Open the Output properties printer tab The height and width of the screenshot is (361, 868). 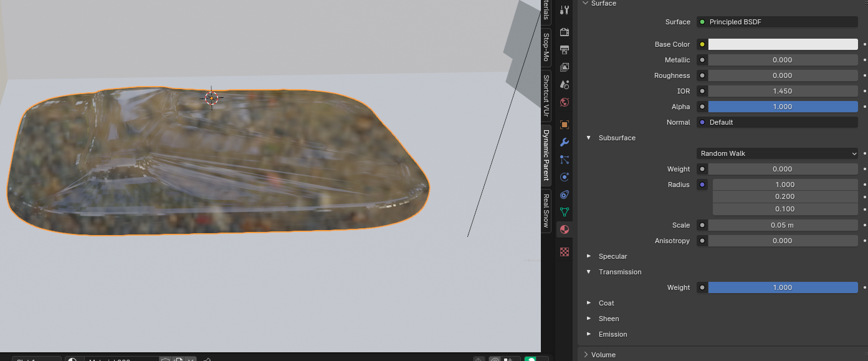point(565,50)
